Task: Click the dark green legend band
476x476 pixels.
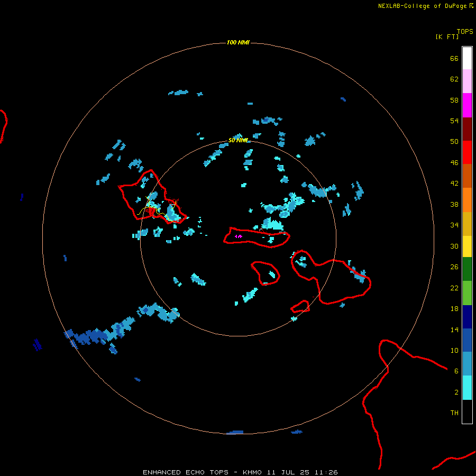Action: point(467,269)
